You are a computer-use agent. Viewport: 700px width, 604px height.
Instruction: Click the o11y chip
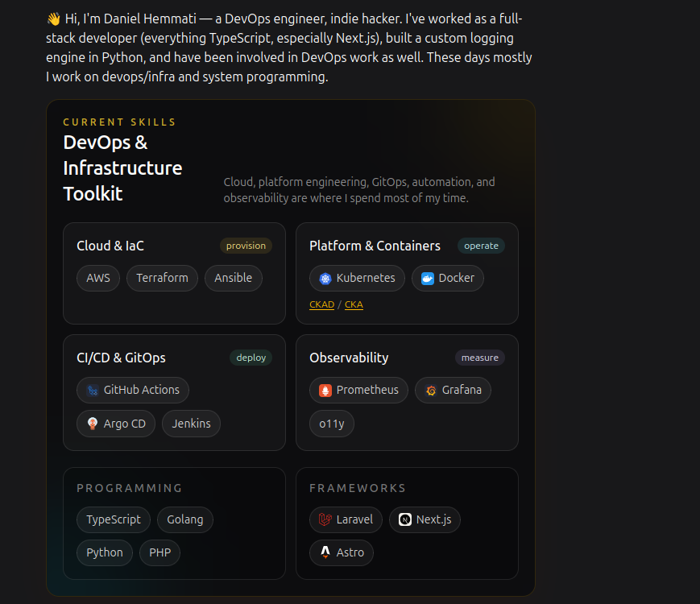click(332, 424)
